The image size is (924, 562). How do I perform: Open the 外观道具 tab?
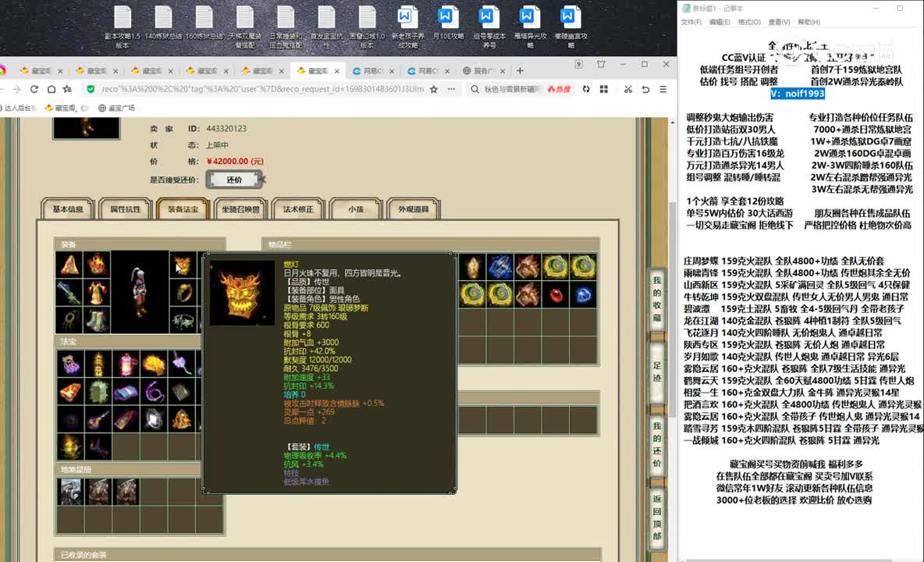point(413,209)
